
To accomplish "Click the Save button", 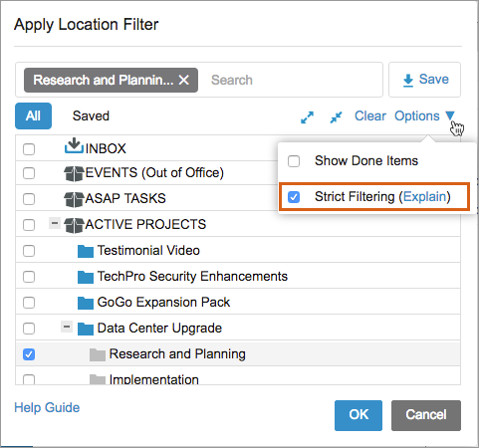I will pyautogui.click(x=424, y=80).
